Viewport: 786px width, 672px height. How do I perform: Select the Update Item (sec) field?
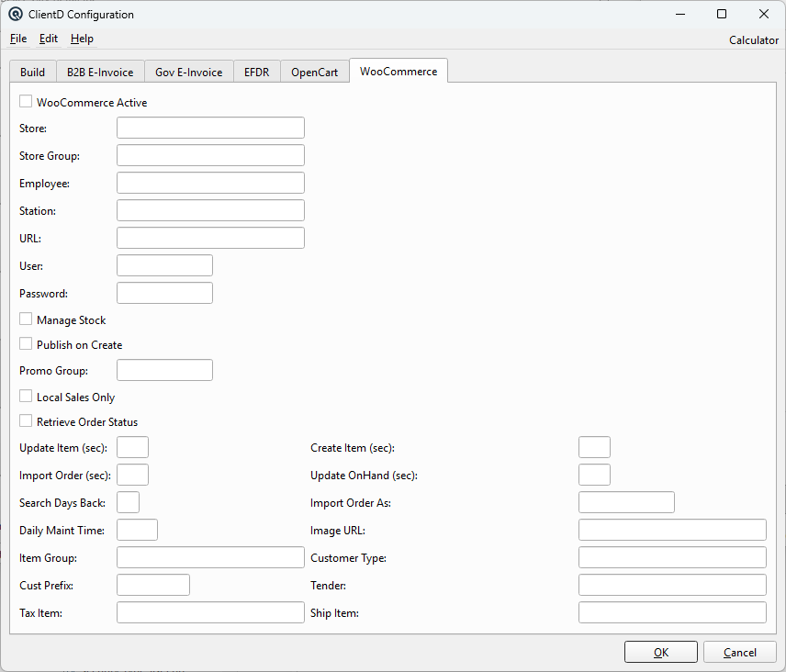click(133, 447)
